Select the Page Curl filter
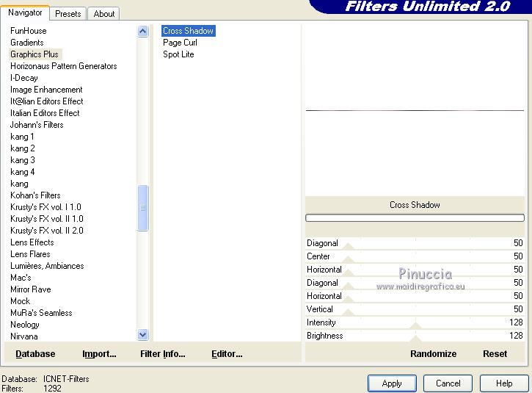 coord(180,43)
